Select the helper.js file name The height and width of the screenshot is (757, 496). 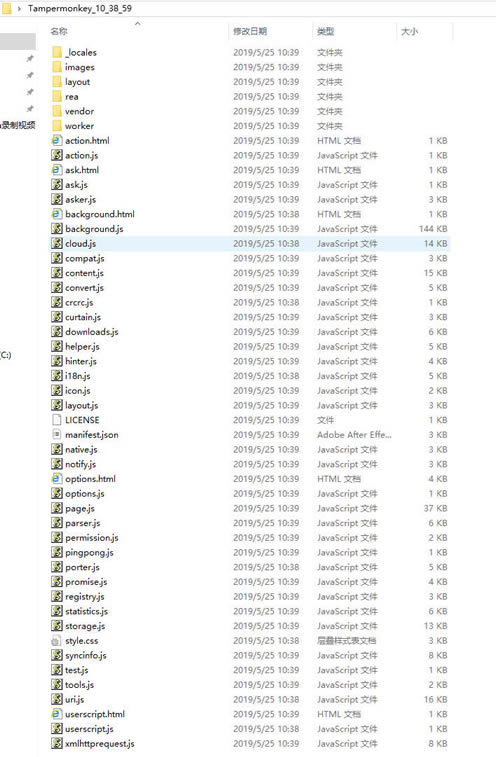pyautogui.click(x=82, y=347)
